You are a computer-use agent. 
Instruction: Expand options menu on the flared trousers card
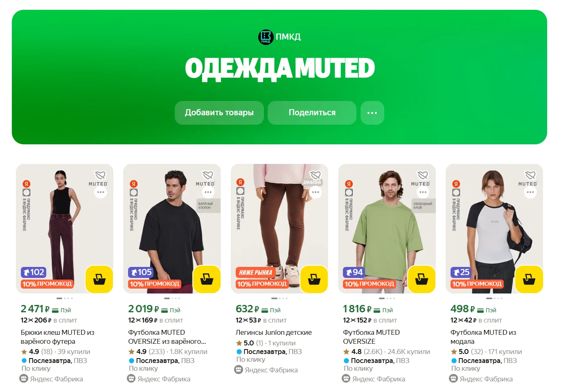point(101,192)
